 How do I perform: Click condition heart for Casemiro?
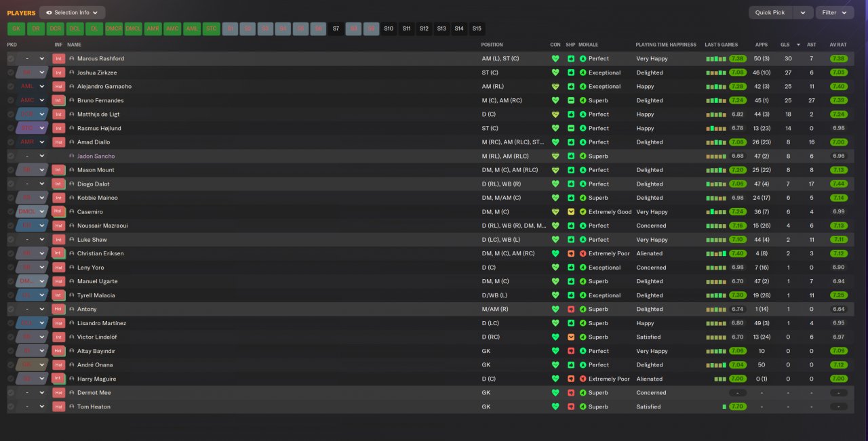[555, 212]
